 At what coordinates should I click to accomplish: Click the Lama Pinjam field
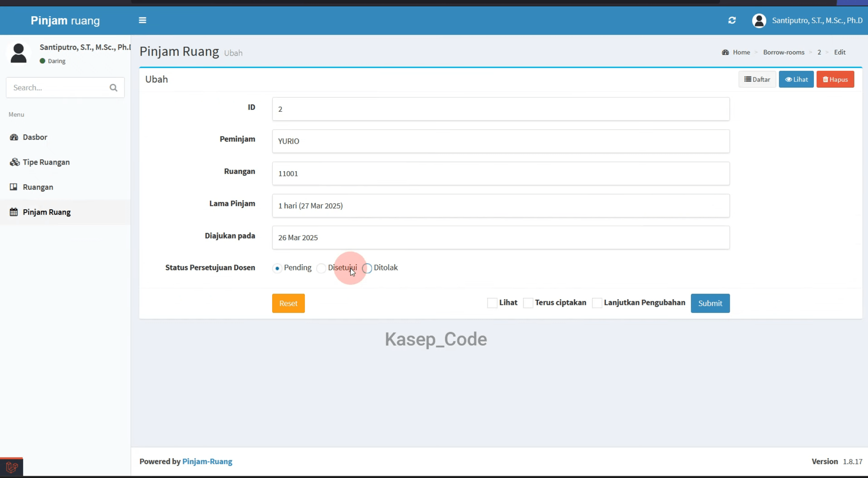pos(501,206)
